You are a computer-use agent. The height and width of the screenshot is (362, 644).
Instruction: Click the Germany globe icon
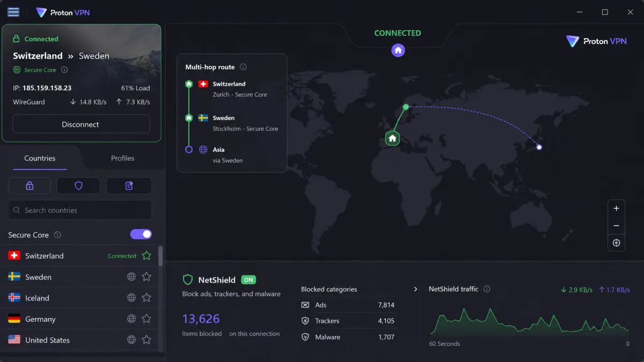click(131, 319)
